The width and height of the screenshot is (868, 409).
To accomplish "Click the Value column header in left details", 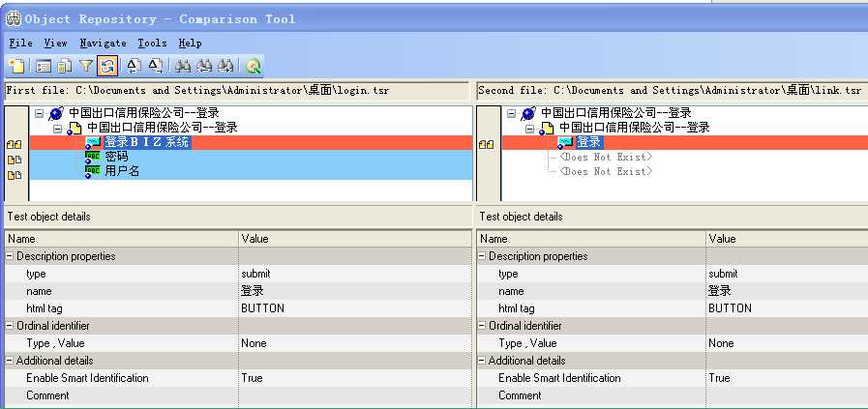I will click(355, 239).
